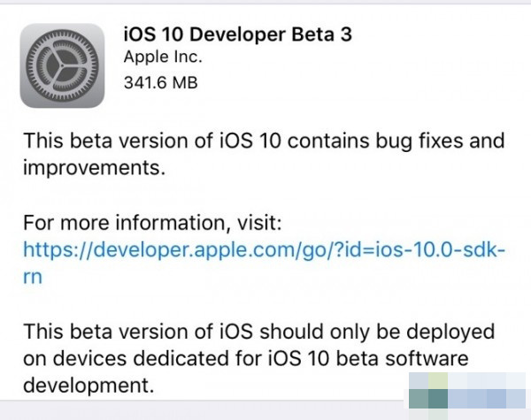Open the developer.apple.com release notes link
Viewport: 531px width, 420px height.
(264, 250)
